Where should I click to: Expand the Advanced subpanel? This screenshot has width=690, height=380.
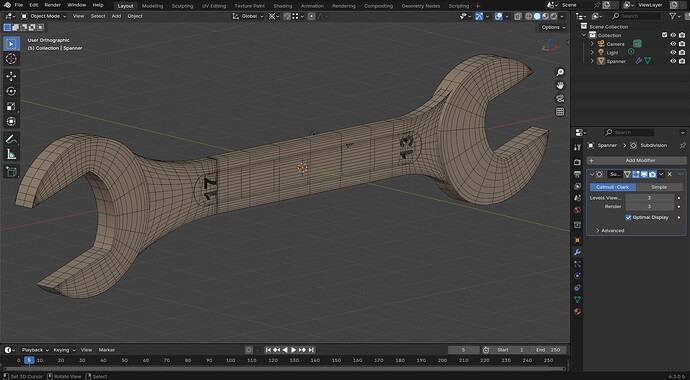click(610, 230)
